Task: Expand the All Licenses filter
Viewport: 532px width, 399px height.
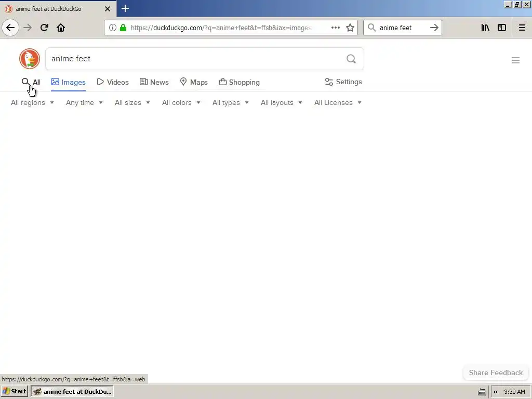Action: [338, 102]
